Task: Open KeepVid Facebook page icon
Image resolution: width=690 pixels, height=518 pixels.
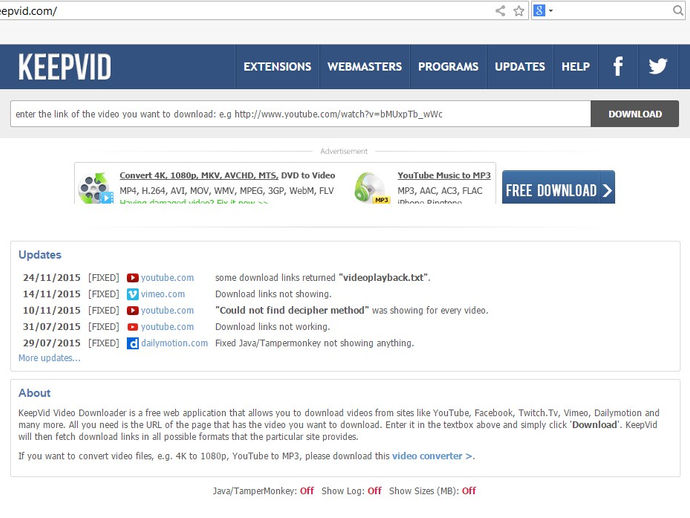Action: pos(618,66)
